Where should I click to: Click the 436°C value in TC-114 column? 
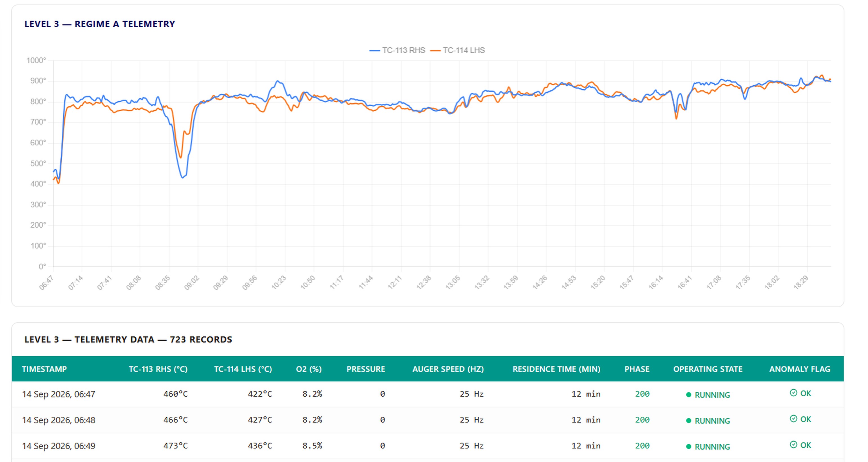[260, 445]
